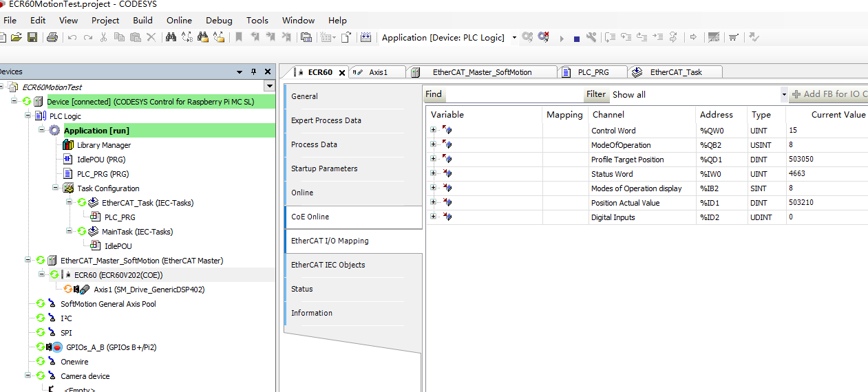
Task: Switch to the Axis1 tab
Action: 377,72
